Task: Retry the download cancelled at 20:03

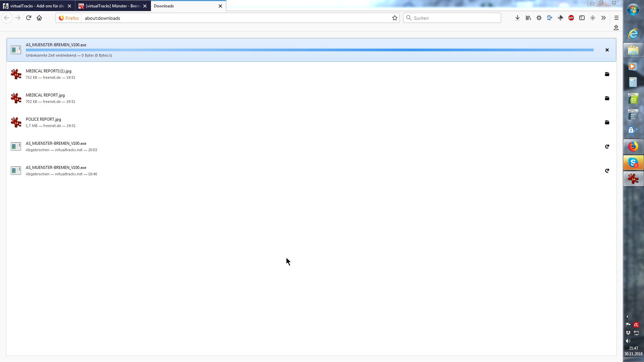Action: click(x=607, y=146)
